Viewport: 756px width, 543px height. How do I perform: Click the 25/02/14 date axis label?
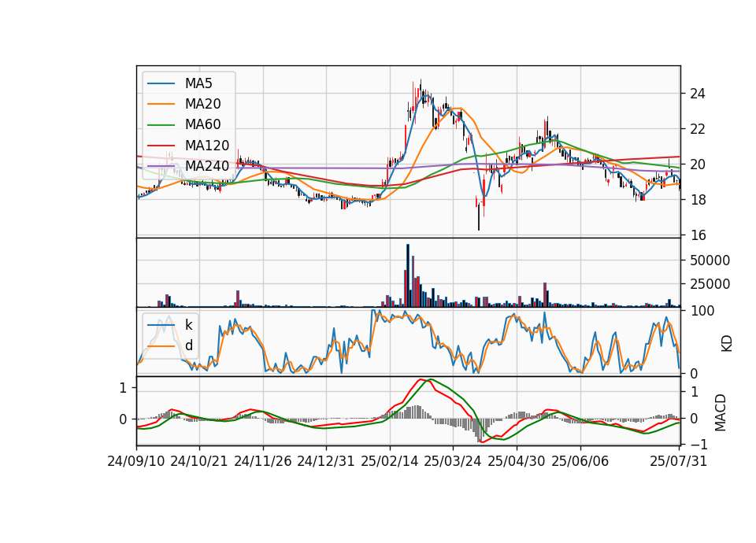[390, 461]
